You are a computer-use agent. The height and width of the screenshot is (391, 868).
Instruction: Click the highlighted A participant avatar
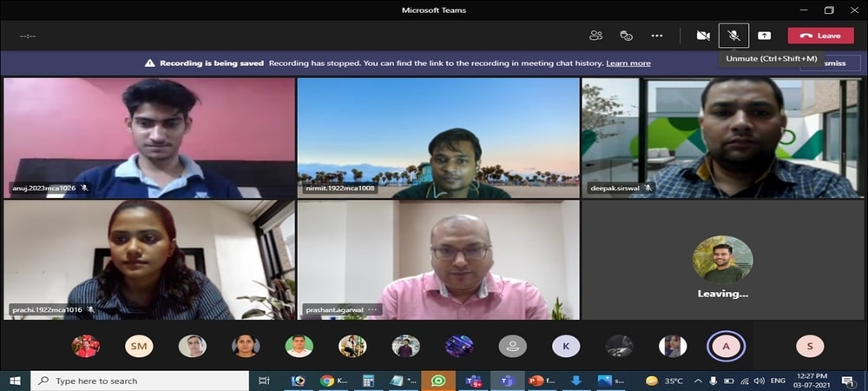(x=726, y=347)
